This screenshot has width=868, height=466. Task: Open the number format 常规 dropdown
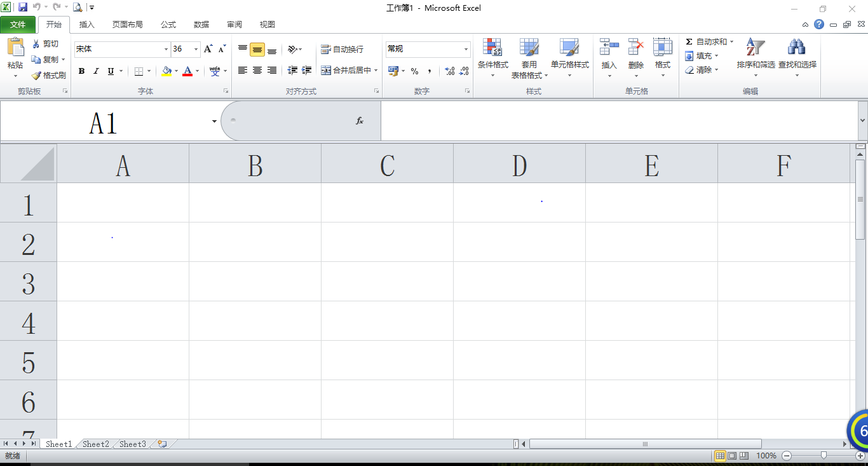tap(466, 49)
